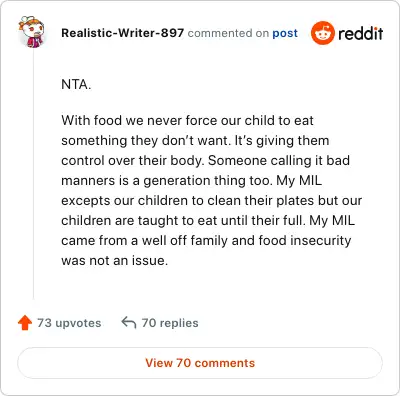This screenshot has height=396, width=400.
Task: Click the "NTA." verdict text
Action: coord(76,84)
